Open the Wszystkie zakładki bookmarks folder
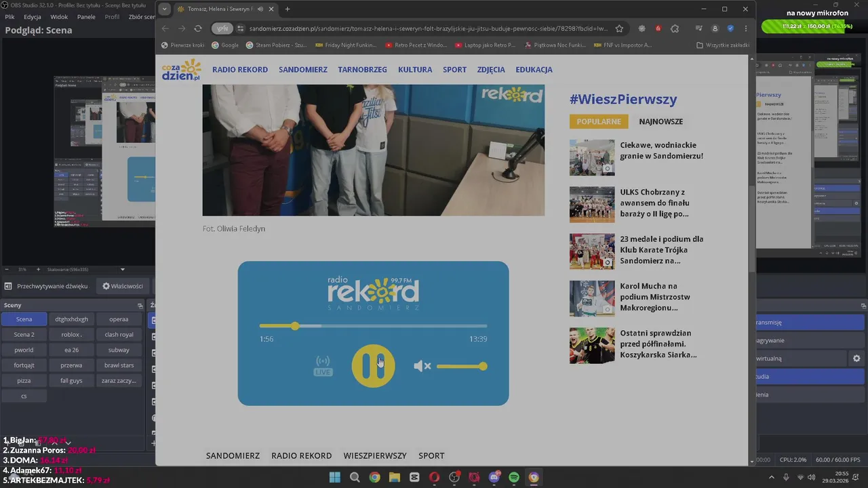Viewport: 868px width, 488px height. coord(723,45)
